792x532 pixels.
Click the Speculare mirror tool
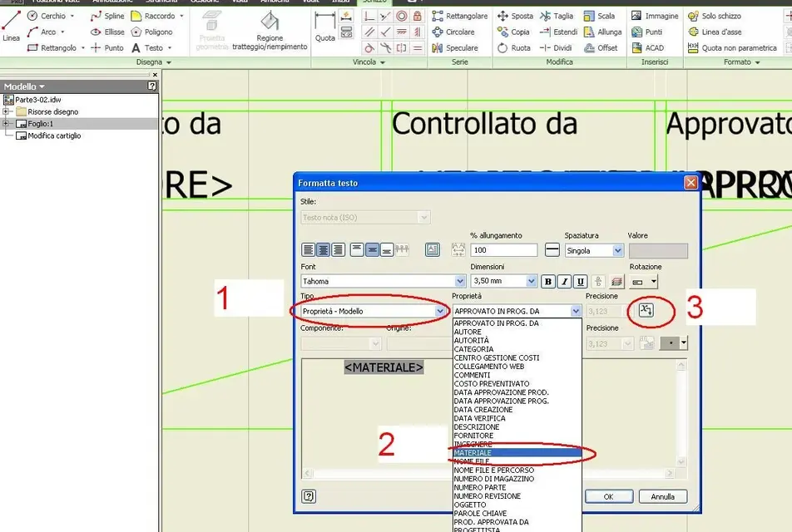click(454, 48)
